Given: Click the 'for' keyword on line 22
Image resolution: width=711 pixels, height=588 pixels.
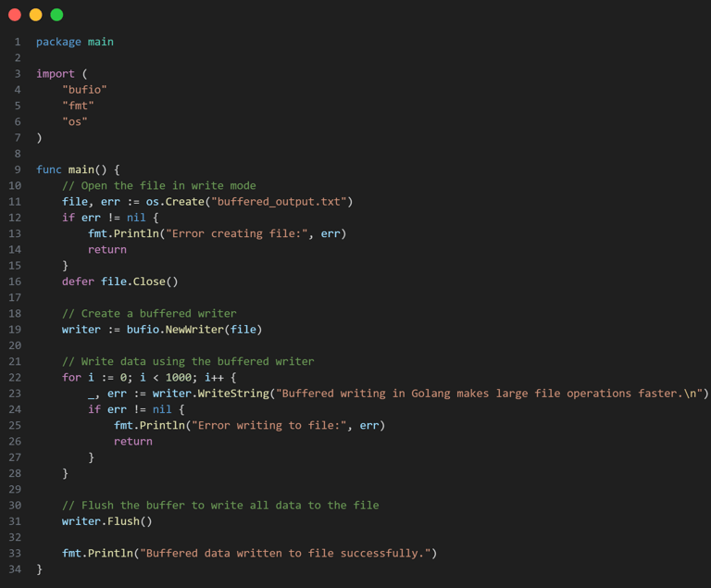Looking at the screenshot, I should pos(71,378).
